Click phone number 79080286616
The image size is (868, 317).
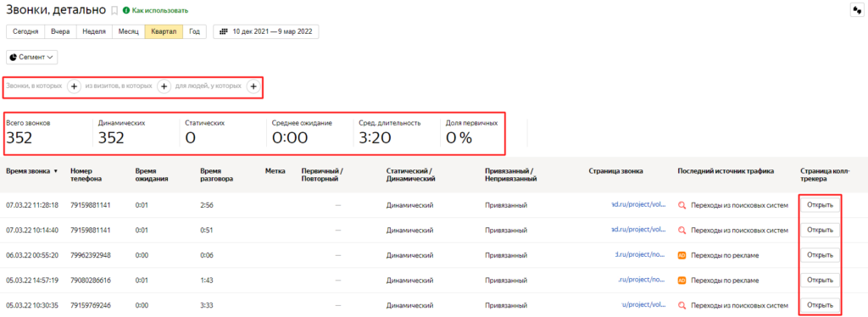tap(91, 280)
